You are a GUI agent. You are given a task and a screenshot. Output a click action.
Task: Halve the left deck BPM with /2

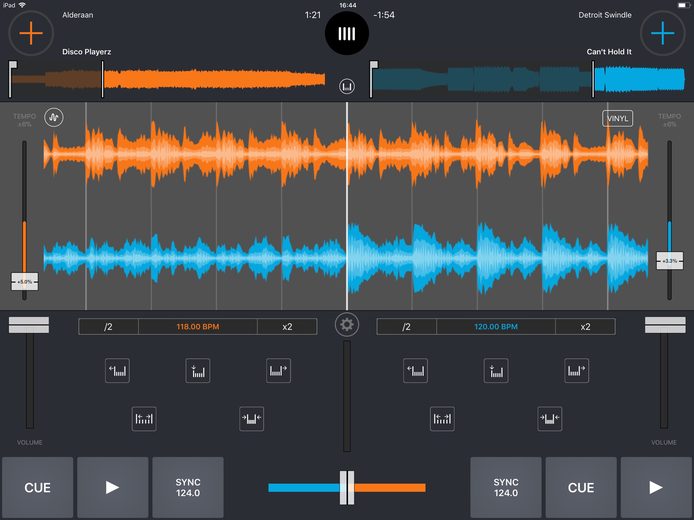tap(108, 327)
